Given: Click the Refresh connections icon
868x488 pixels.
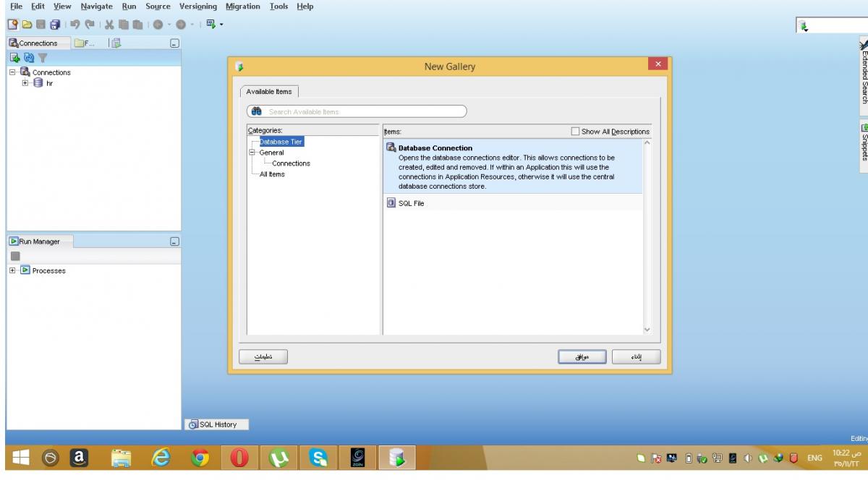Looking at the screenshot, I should point(28,57).
